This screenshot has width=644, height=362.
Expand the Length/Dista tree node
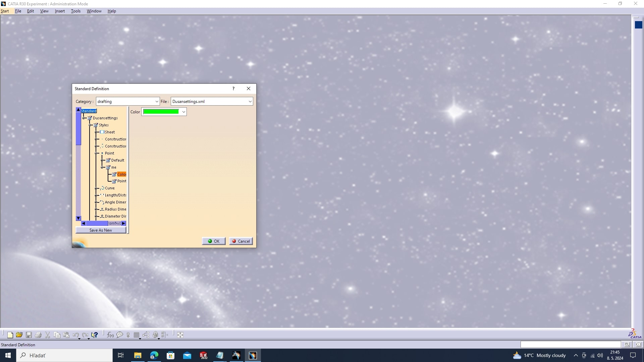click(96, 195)
